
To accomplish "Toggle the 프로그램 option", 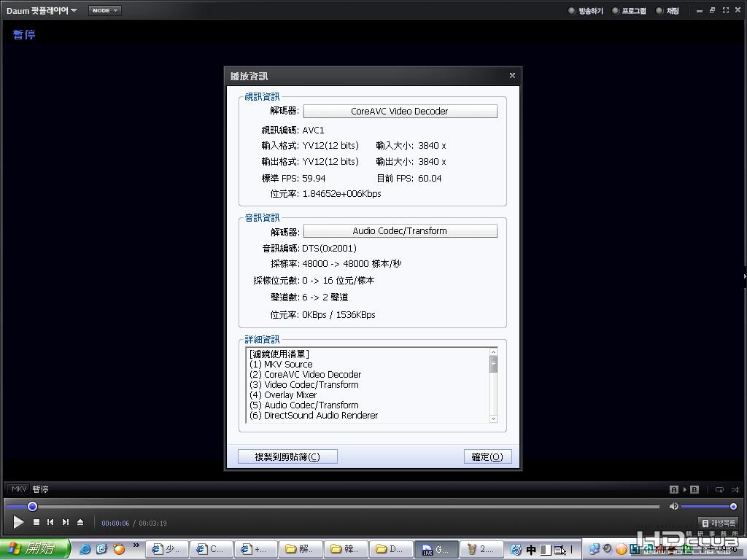I will click(629, 10).
